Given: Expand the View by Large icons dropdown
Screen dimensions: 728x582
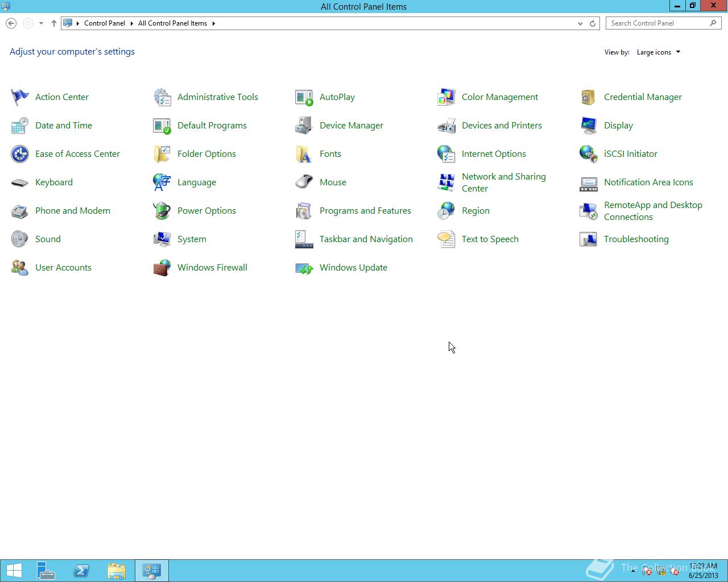Looking at the screenshot, I should [659, 52].
